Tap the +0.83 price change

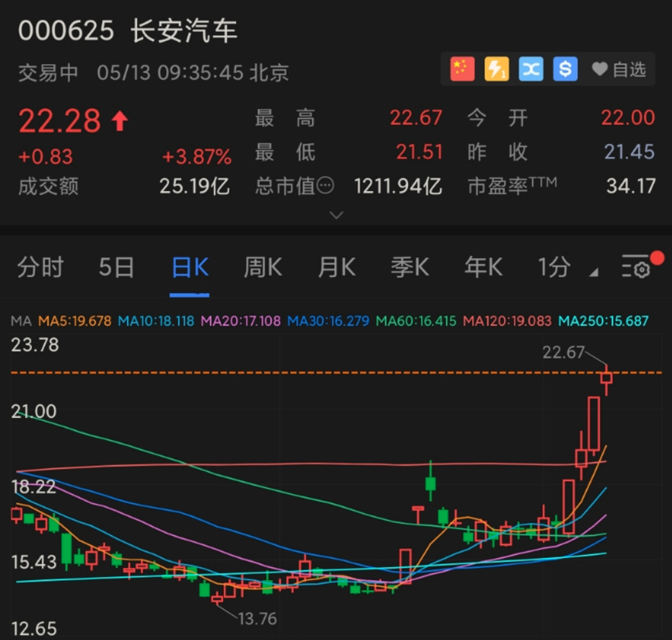coord(45,157)
